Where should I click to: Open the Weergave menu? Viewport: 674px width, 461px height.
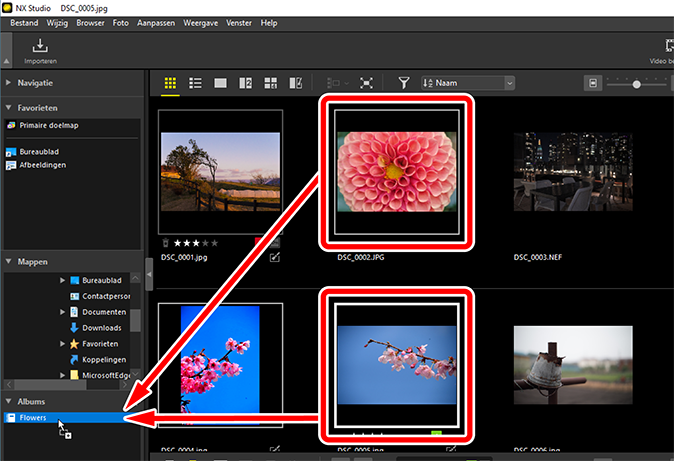[x=201, y=23]
